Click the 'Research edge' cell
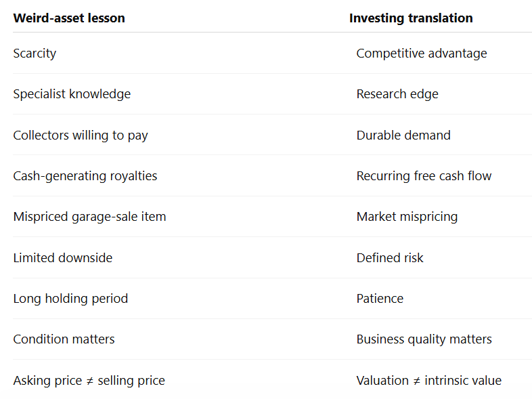Image resolution: width=532 pixels, height=399 pixels. 397,94
